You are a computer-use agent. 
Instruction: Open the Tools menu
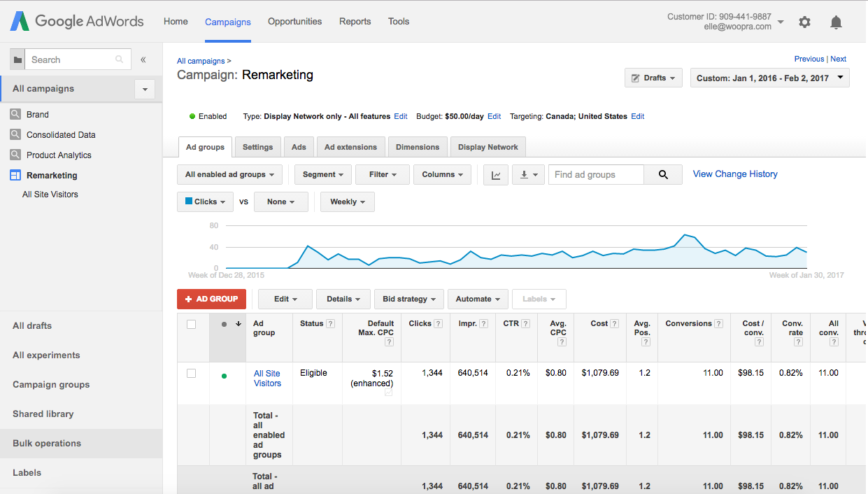[x=399, y=21]
